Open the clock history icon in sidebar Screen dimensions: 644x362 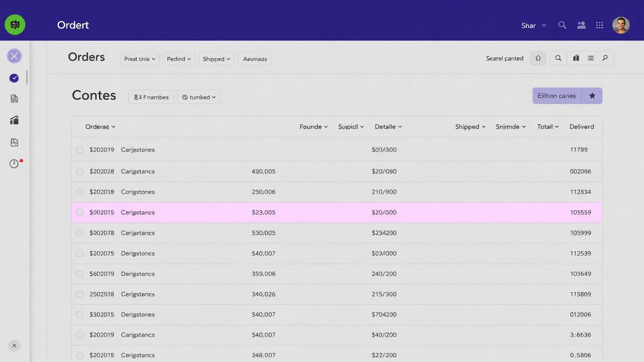tap(14, 164)
